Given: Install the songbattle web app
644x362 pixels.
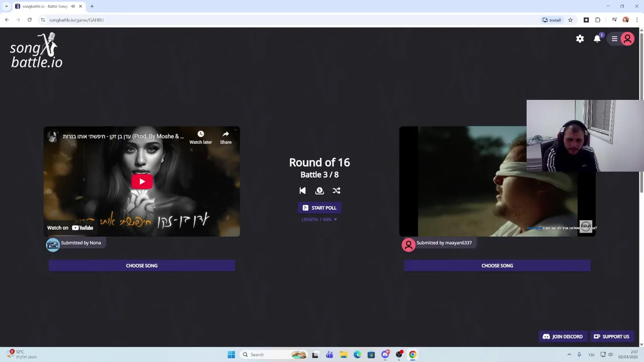Looking at the screenshot, I should pos(551,20).
